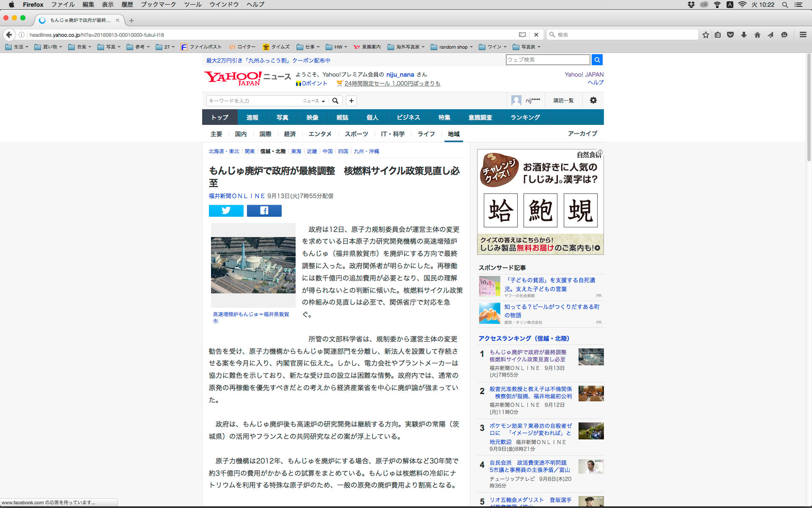Open the ブックマーク menu in menu bar
812x508 pixels.
[x=158, y=5]
